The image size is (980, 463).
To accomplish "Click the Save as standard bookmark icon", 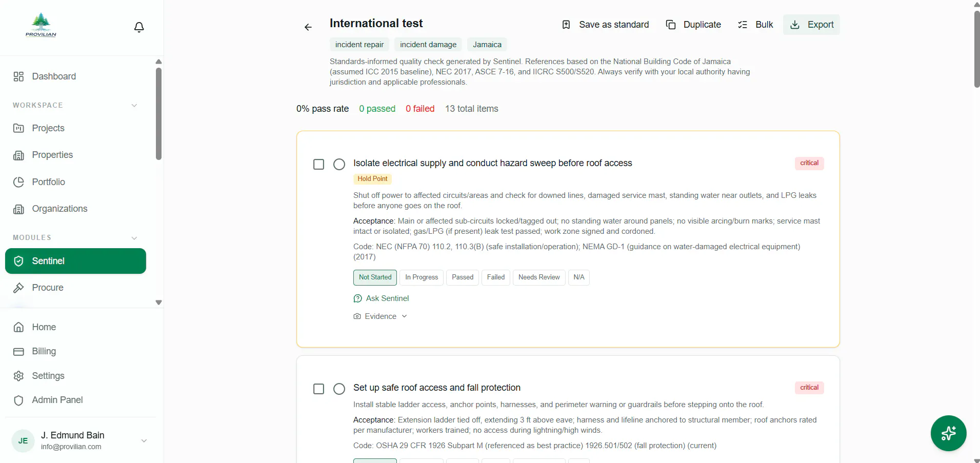I will click(x=566, y=25).
